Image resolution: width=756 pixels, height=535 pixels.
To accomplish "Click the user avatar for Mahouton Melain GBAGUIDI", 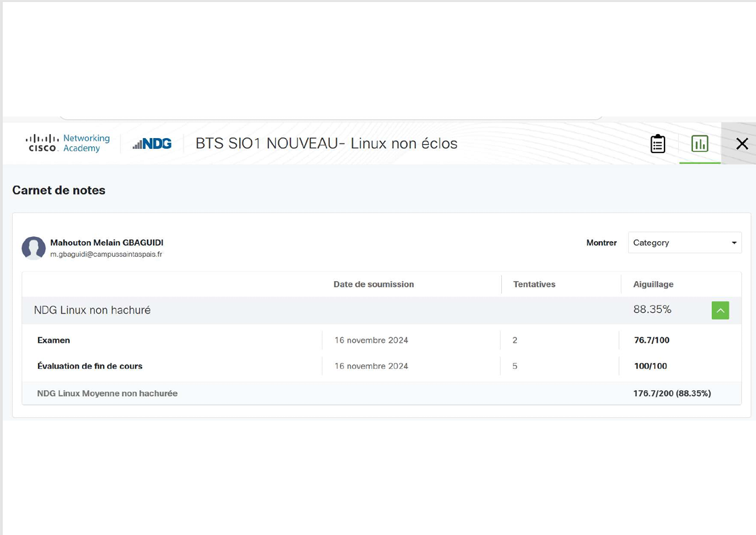I will (x=33, y=248).
